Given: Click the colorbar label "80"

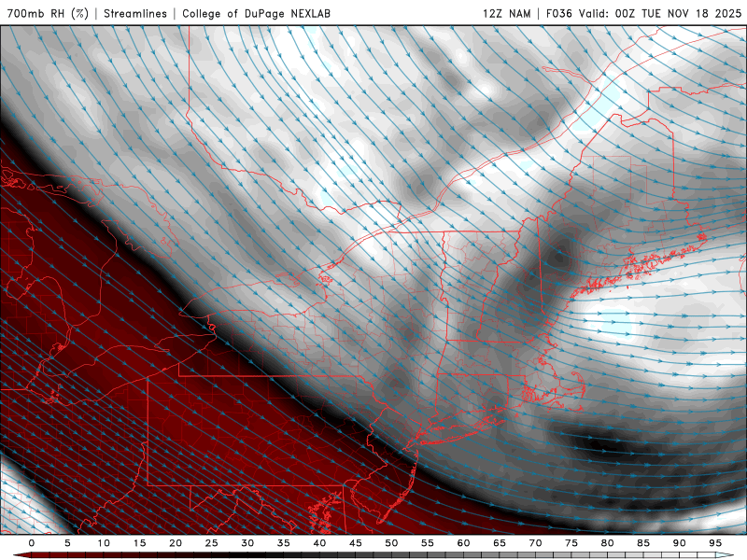Looking at the screenshot, I should coord(608,543).
